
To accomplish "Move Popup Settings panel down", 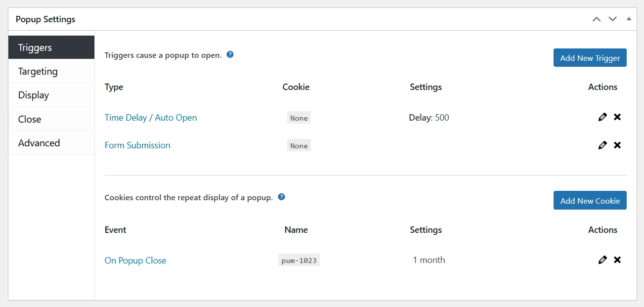I will pyautogui.click(x=613, y=19).
